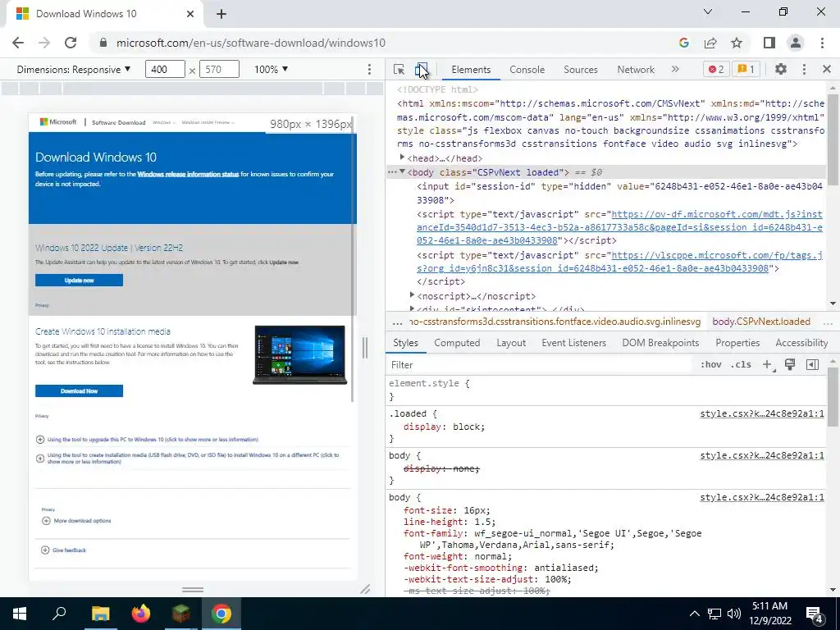Click the height field showing 570

218,69
